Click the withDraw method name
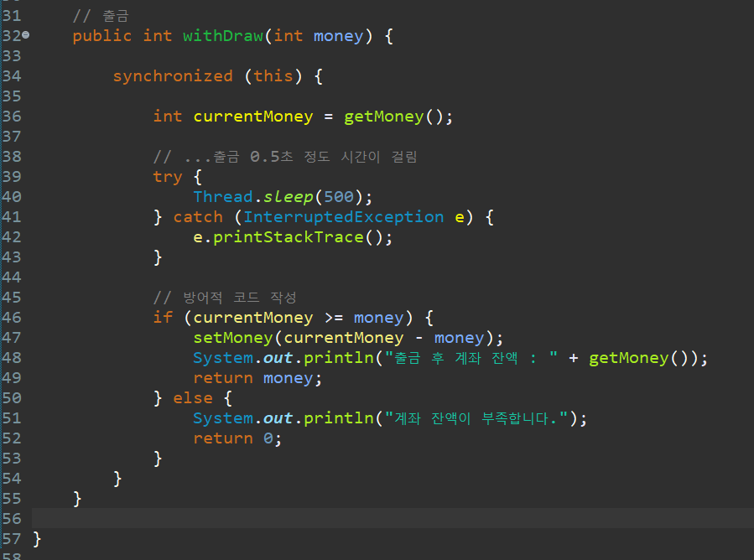754x560 pixels. [x=223, y=36]
